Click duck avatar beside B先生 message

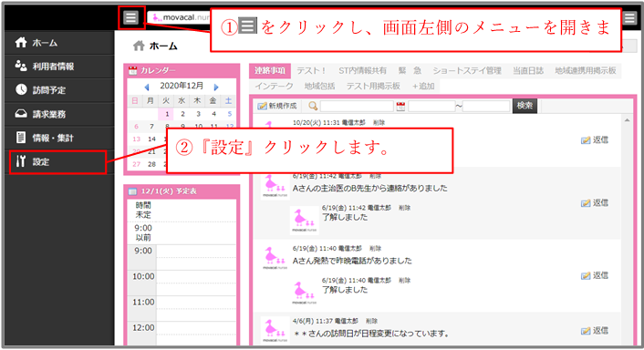(x=275, y=187)
